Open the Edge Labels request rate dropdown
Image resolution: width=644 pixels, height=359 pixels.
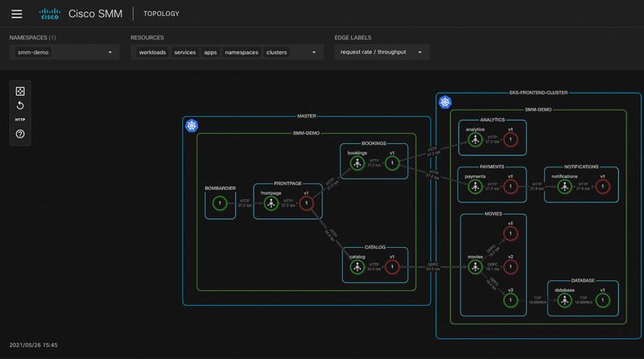[x=382, y=52]
